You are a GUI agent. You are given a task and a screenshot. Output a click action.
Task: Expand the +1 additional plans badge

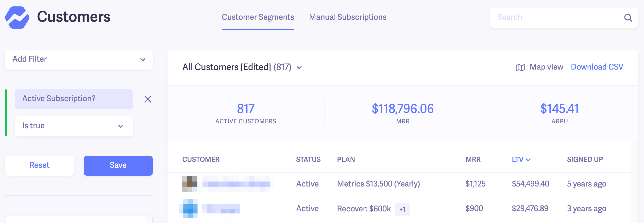pos(402,209)
